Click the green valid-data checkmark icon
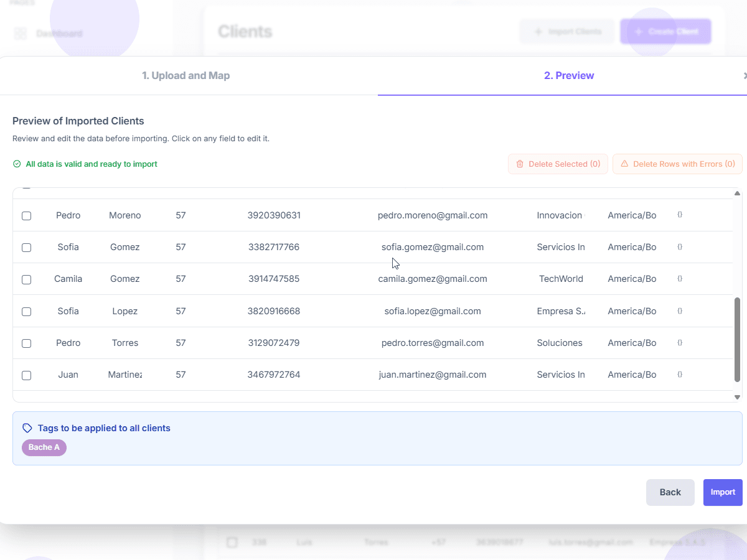Image resolution: width=747 pixels, height=560 pixels. tap(17, 164)
